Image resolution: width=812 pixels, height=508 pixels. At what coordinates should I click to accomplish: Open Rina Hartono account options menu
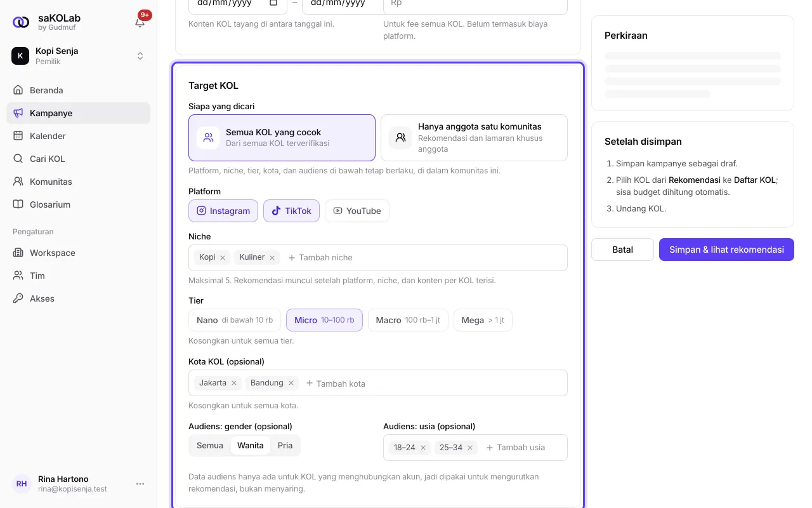click(140, 484)
